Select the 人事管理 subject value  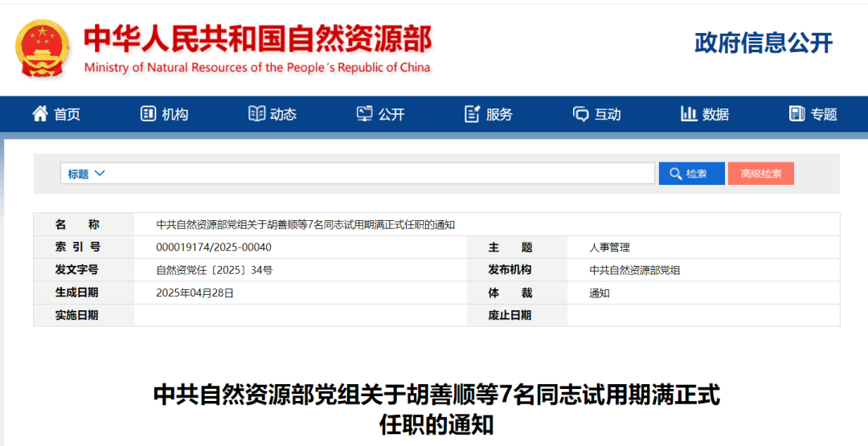[609, 248]
